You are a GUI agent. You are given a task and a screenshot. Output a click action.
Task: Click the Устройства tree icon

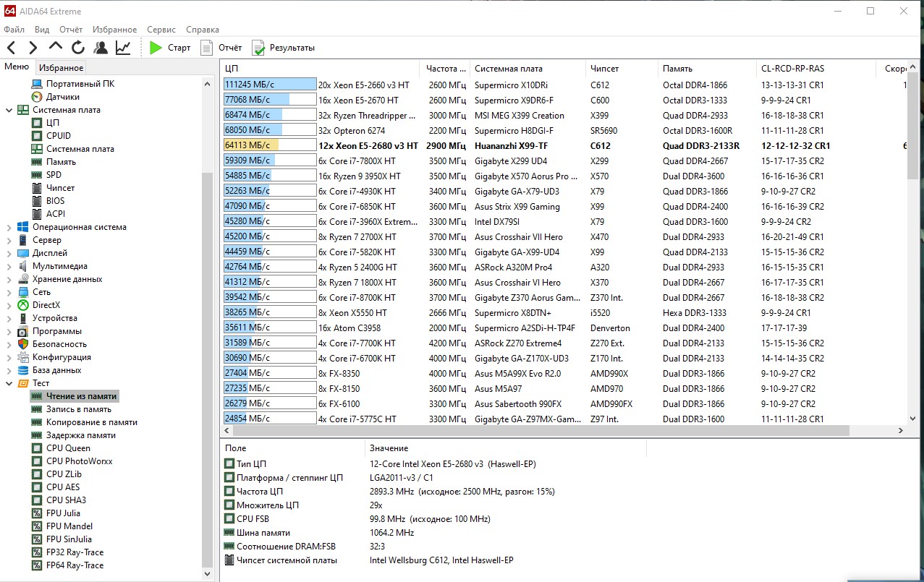point(22,318)
